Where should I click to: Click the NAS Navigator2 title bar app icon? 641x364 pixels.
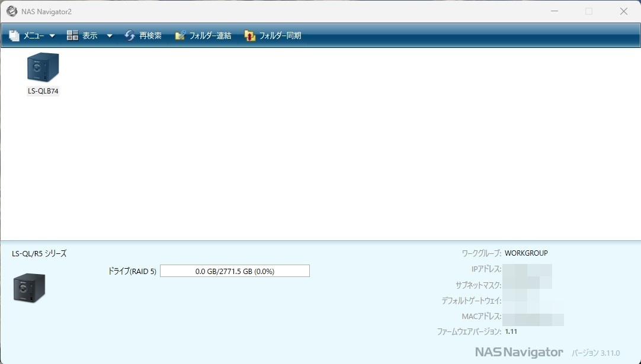12,11
